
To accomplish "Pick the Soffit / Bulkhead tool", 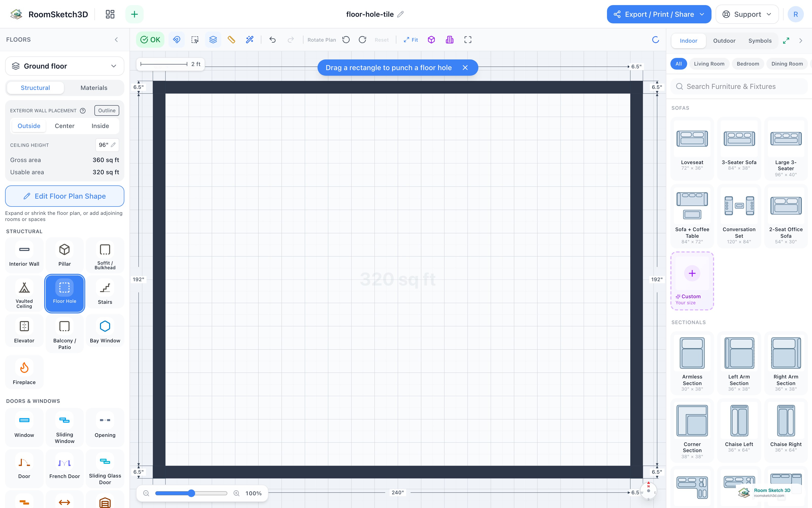I will point(105,255).
